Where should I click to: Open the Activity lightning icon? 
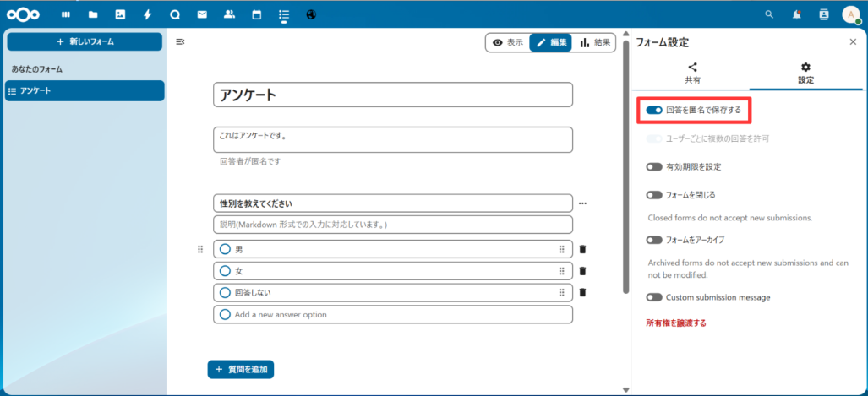(147, 14)
